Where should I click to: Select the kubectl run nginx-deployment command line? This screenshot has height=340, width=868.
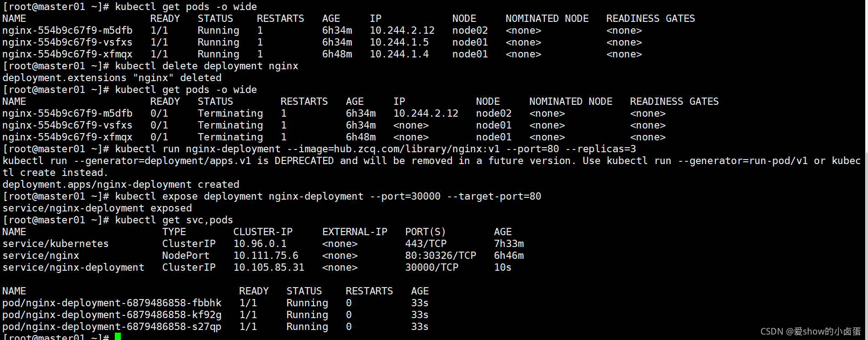[x=375, y=149]
